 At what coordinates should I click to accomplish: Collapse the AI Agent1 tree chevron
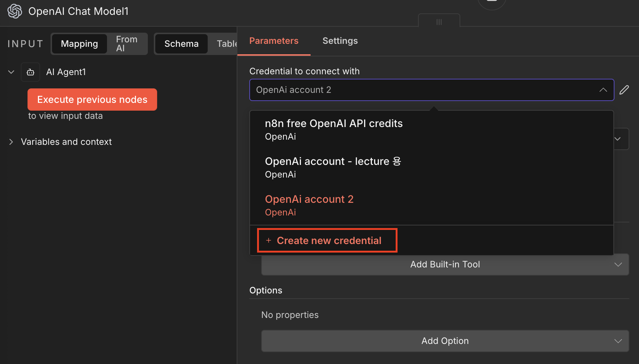coord(11,72)
